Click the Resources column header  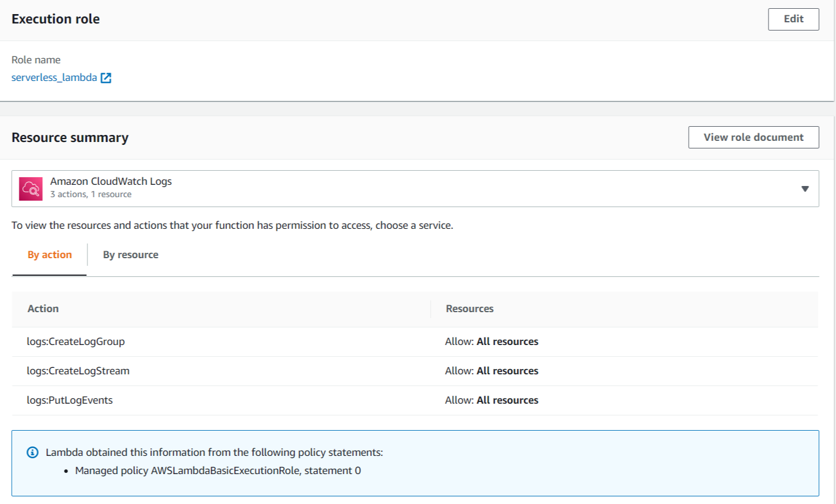470,309
